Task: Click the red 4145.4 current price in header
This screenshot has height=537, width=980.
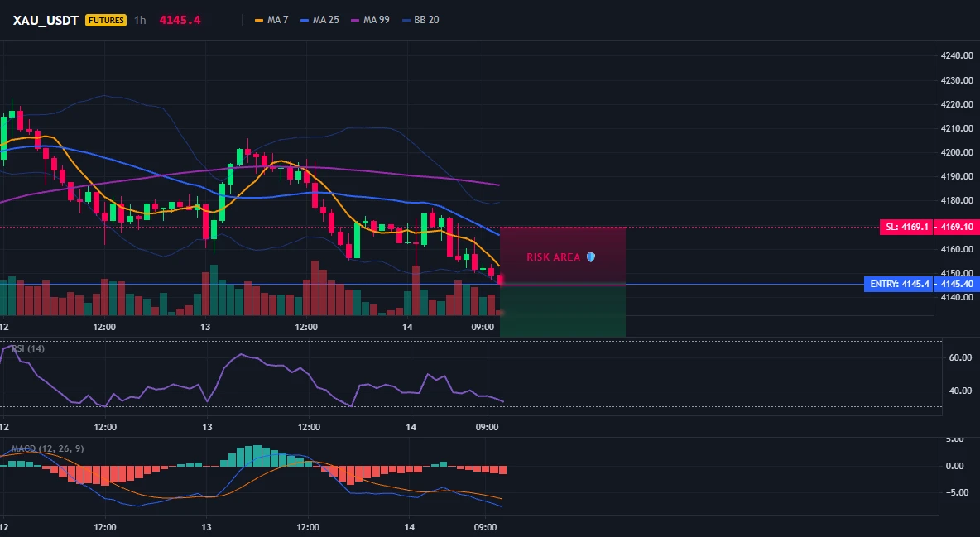Action: (x=180, y=20)
